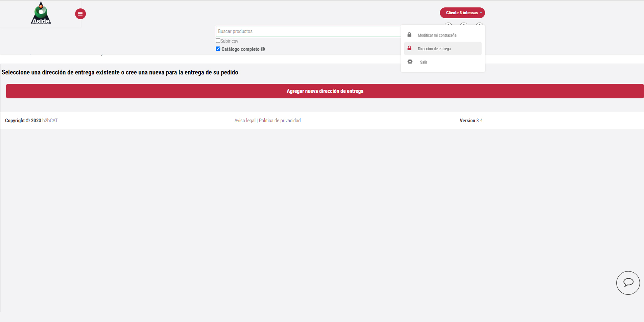This screenshot has height=322, width=644.
Task: Open the chat bubble widget
Action: coord(628,283)
